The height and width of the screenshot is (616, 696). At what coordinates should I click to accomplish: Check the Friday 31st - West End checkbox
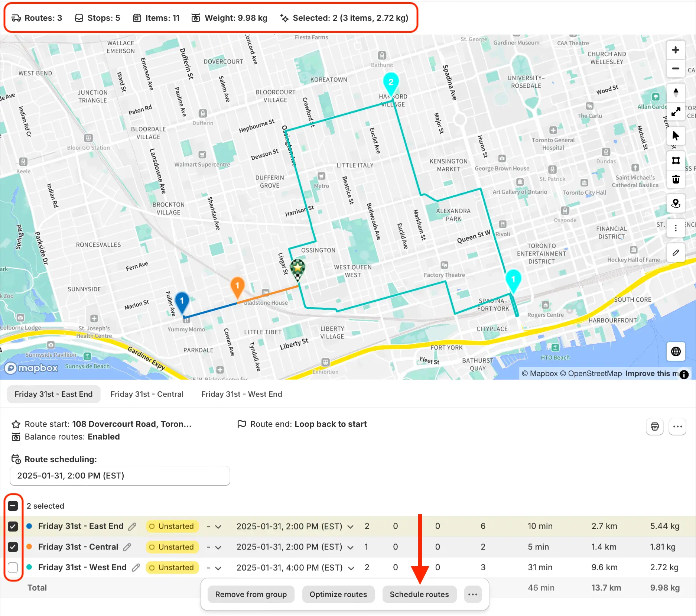tap(13, 567)
